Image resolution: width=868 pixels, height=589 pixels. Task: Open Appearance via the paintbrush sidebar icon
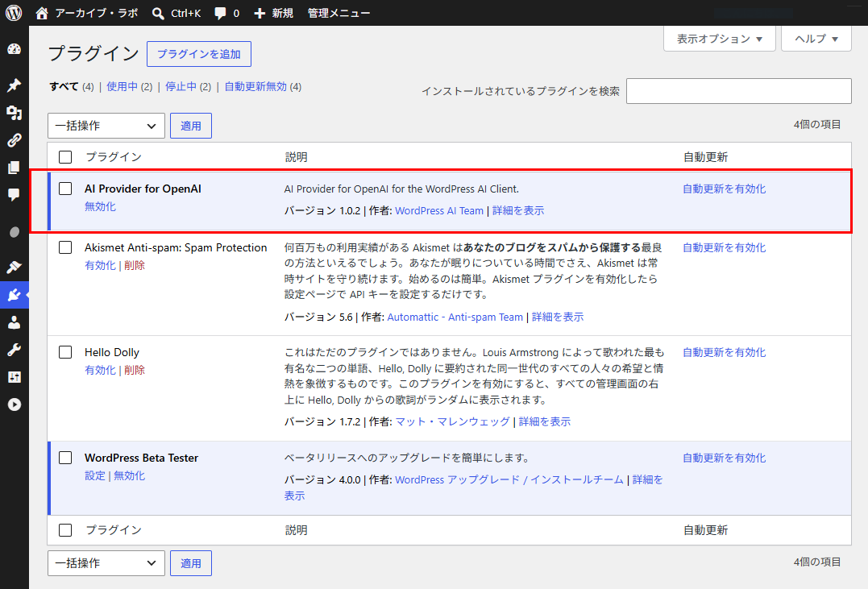(x=14, y=267)
